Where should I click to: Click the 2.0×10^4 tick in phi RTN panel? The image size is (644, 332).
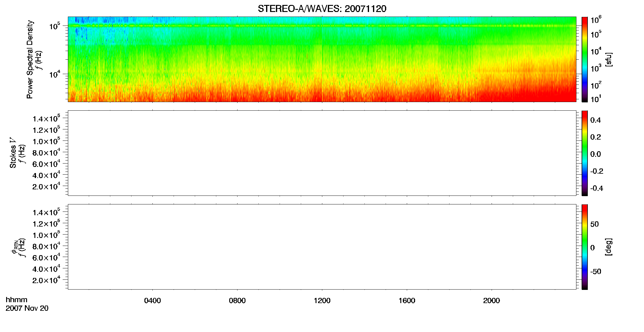coord(46,279)
